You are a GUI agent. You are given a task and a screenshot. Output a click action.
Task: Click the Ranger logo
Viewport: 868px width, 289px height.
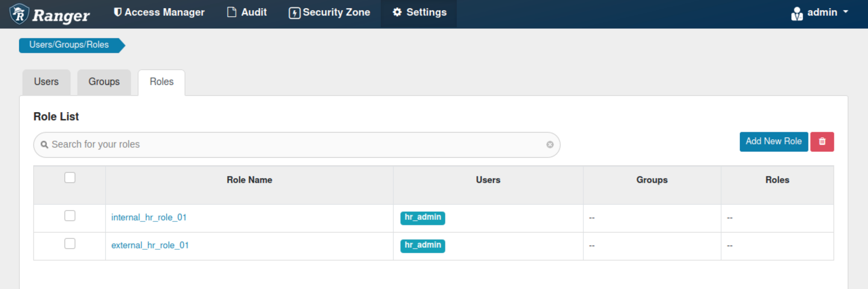(50, 14)
